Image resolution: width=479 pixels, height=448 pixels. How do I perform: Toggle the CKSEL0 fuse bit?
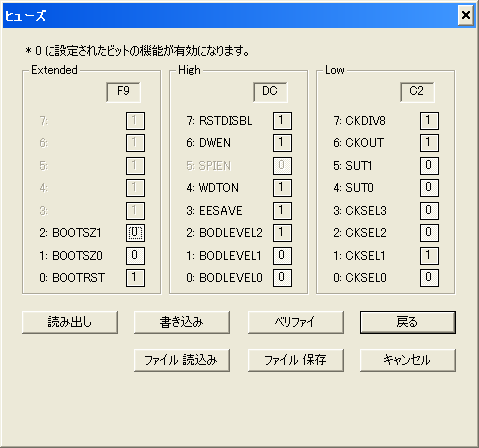tap(429, 278)
